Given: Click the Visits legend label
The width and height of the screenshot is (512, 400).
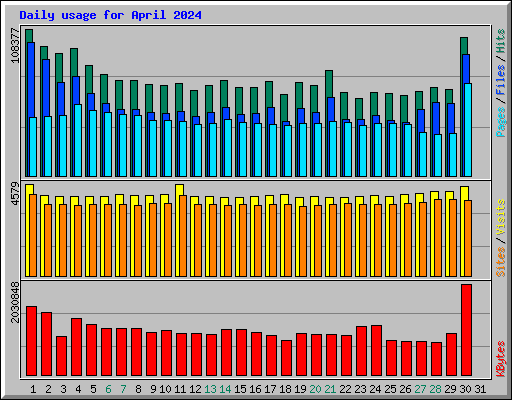Looking at the screenshot, I should 501,218.
